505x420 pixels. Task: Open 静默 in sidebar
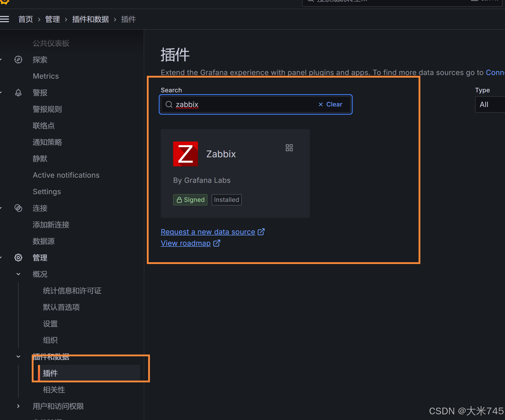tap(40, 159)
